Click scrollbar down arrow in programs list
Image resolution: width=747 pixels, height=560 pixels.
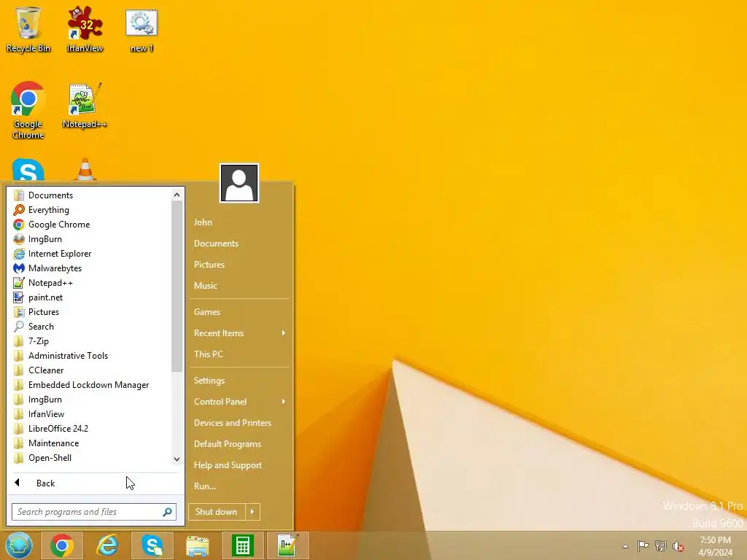coord(177,459)
